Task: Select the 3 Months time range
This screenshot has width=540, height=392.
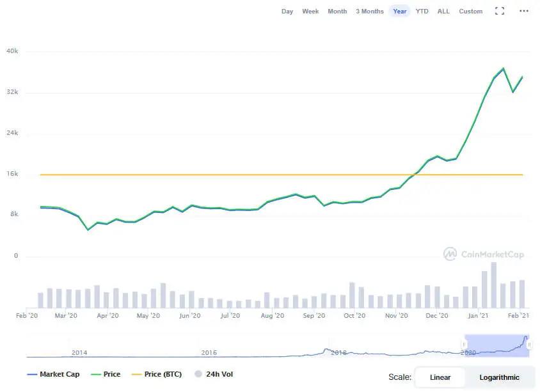Action: pyautogui.click(x=370, y=12)
